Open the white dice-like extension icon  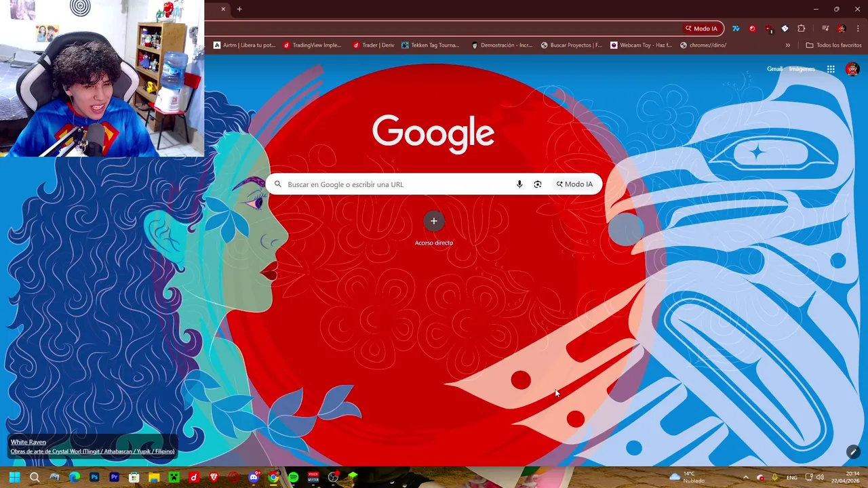[785, 28]
